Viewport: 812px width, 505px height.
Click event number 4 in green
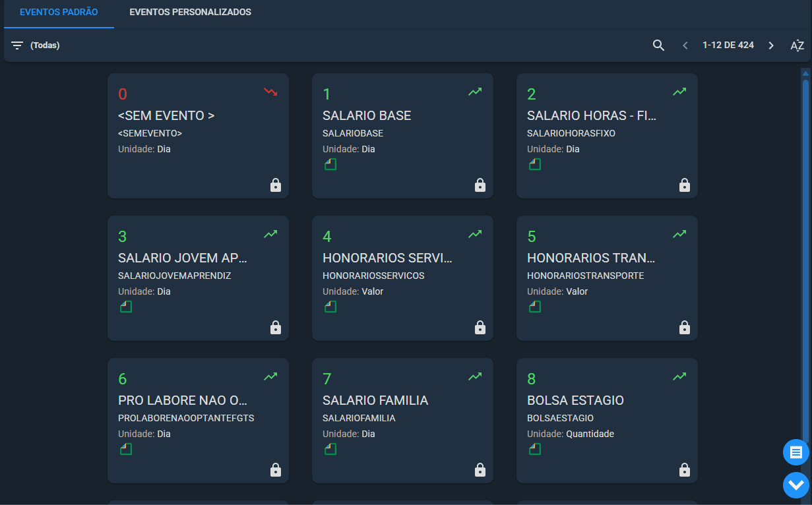327,237
